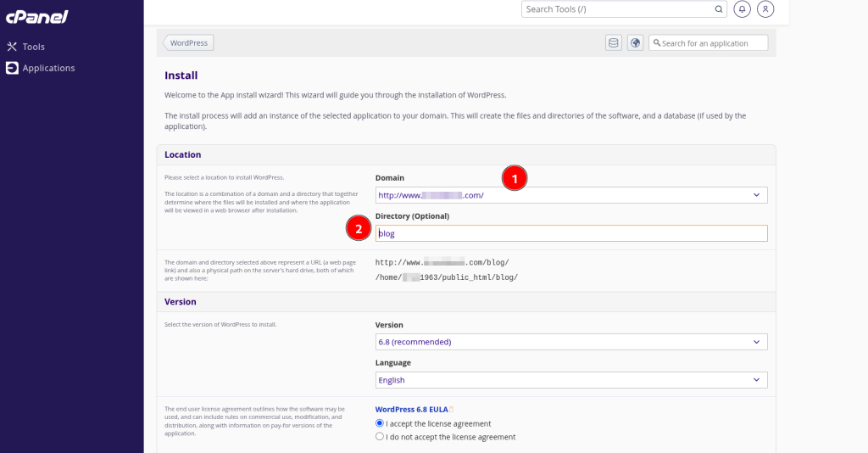Click the Location section header
Viewport: 868px width, 453px height.
[466, 154]
